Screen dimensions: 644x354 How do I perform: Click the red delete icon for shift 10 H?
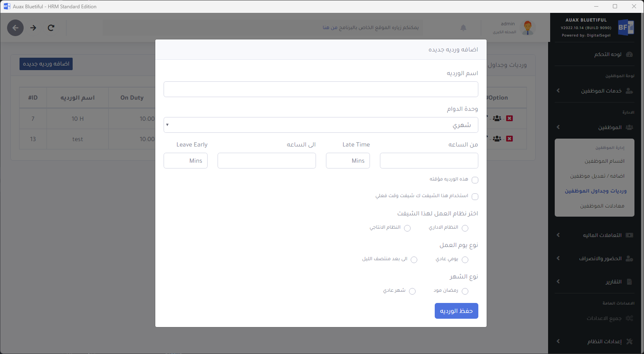(509, 118)
